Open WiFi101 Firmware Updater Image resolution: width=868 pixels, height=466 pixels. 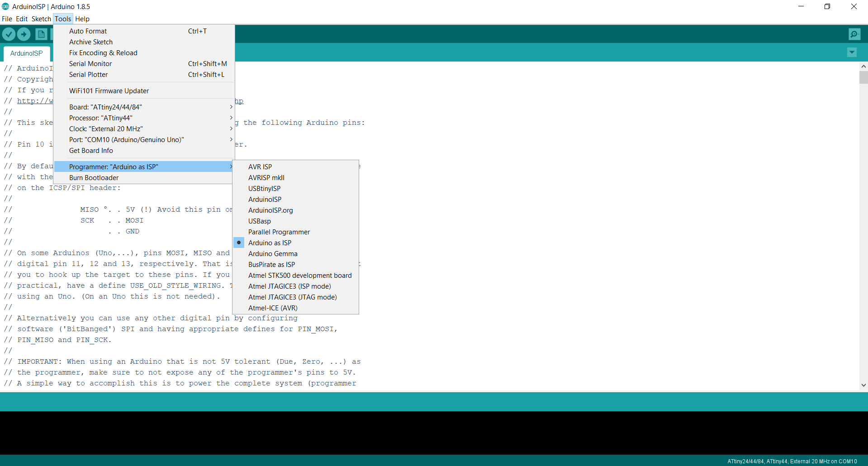[144, 91]
